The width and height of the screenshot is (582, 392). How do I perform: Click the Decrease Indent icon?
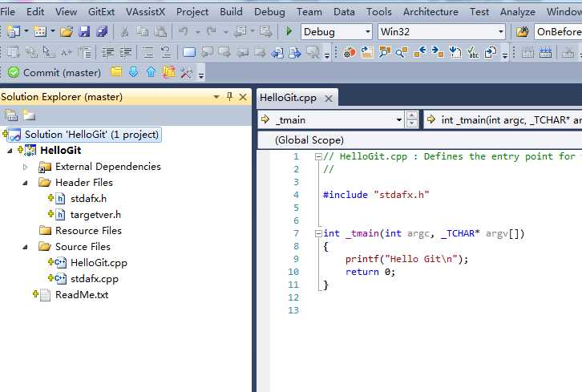(108, 52)
